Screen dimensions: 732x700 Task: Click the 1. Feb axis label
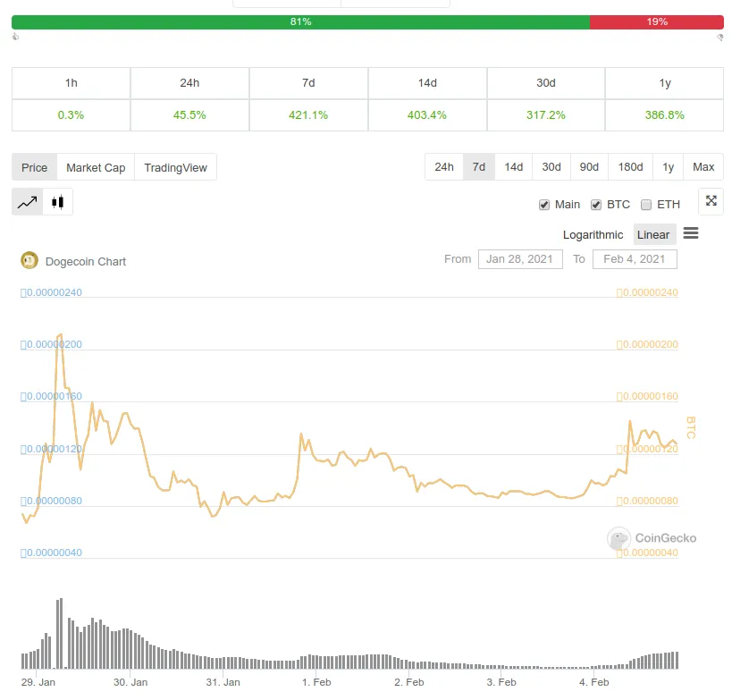tap(316, 682)
